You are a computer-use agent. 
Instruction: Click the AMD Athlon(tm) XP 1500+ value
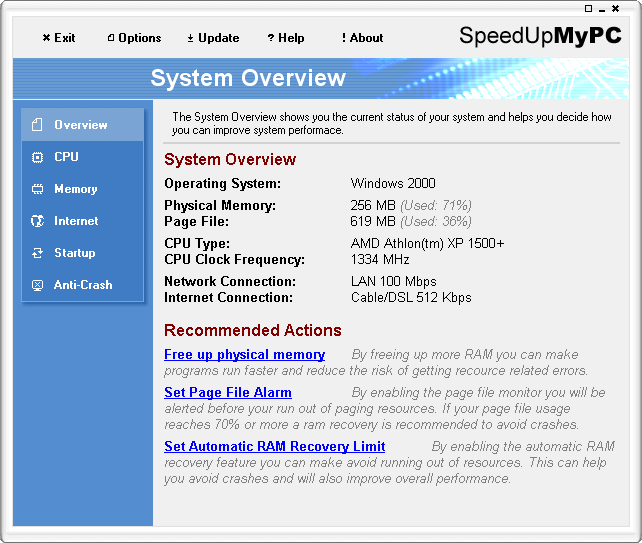point(427,244)
